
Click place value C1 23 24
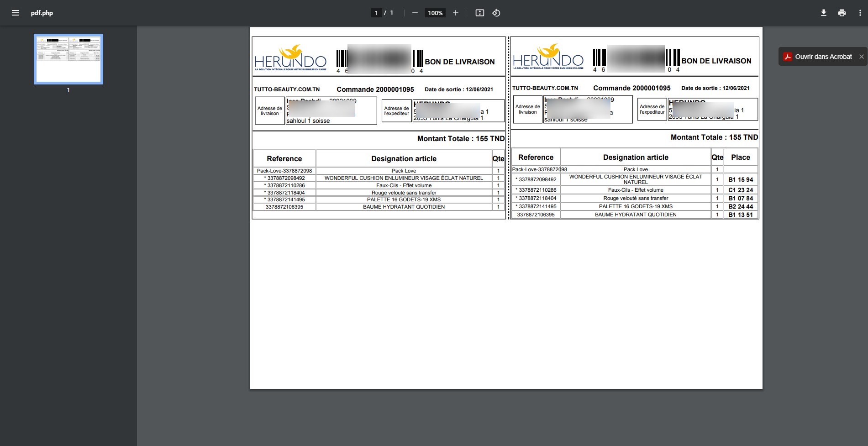click(x=741, y=190)
